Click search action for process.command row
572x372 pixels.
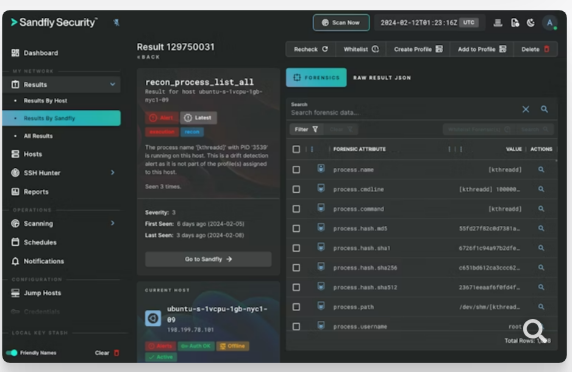pyautogui.click(x=541, y=209)
